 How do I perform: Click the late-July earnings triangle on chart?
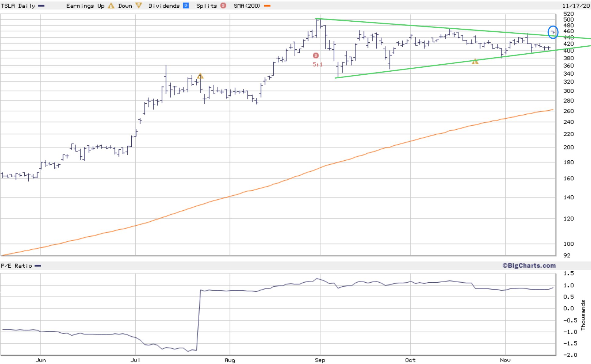click(x=200, y=76)
